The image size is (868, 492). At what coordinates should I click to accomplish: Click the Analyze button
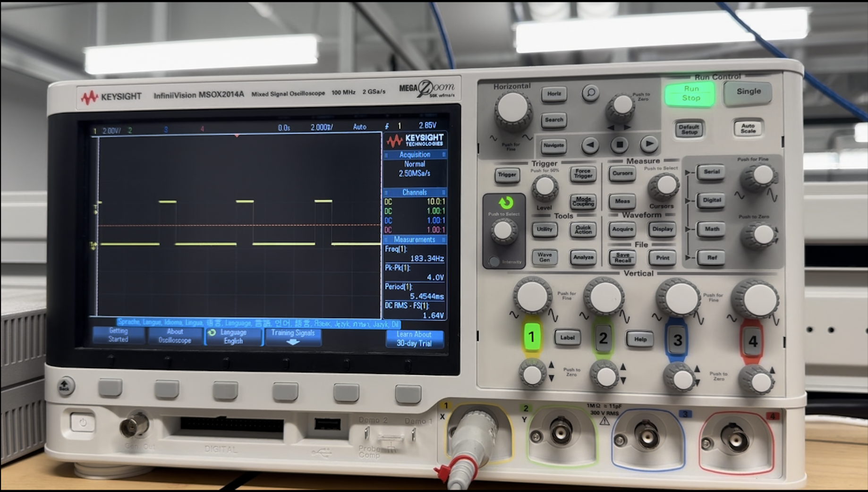click(583, 257)
